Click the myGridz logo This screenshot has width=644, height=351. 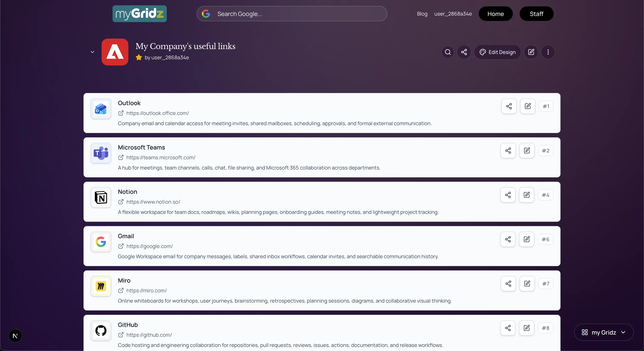139,14
